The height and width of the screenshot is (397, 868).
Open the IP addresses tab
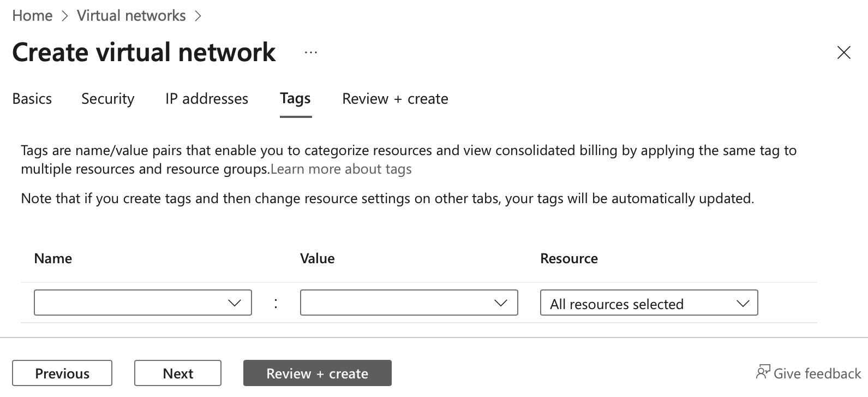(207, 99)
